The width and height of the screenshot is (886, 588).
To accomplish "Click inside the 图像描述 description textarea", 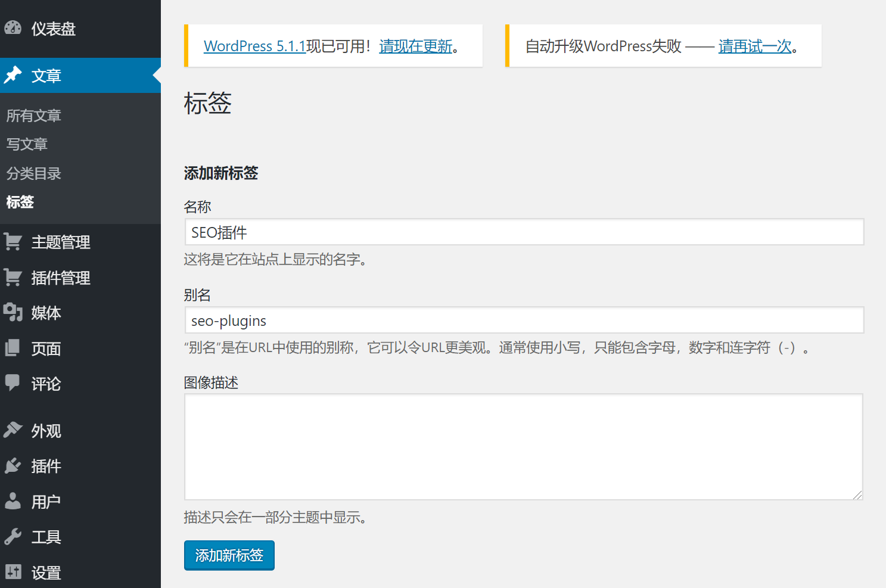I will click(x=523, y=446).
